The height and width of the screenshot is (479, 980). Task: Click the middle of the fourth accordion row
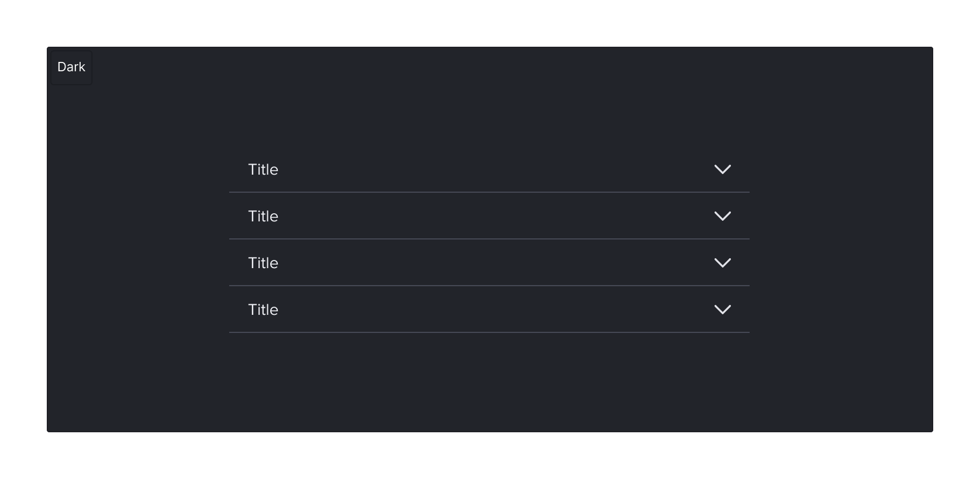click(489, 310)
